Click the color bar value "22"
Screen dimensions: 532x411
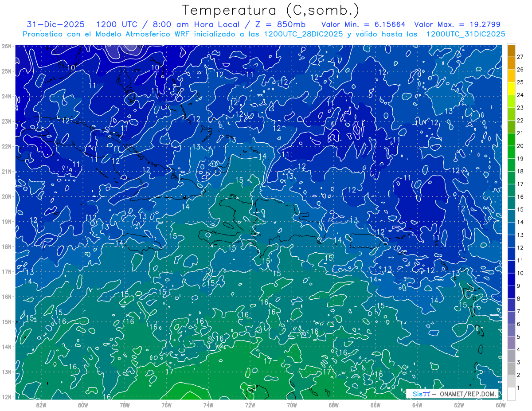[x=520, y=121]
